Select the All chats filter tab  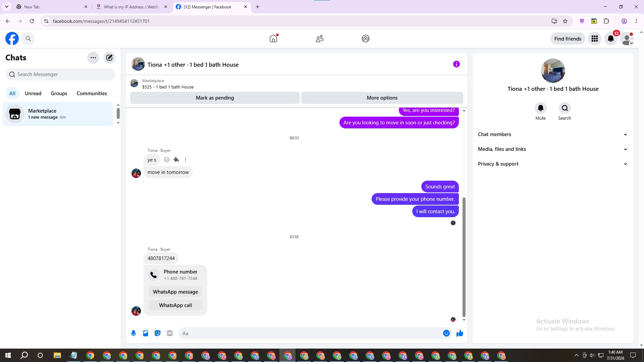point(12,94)
